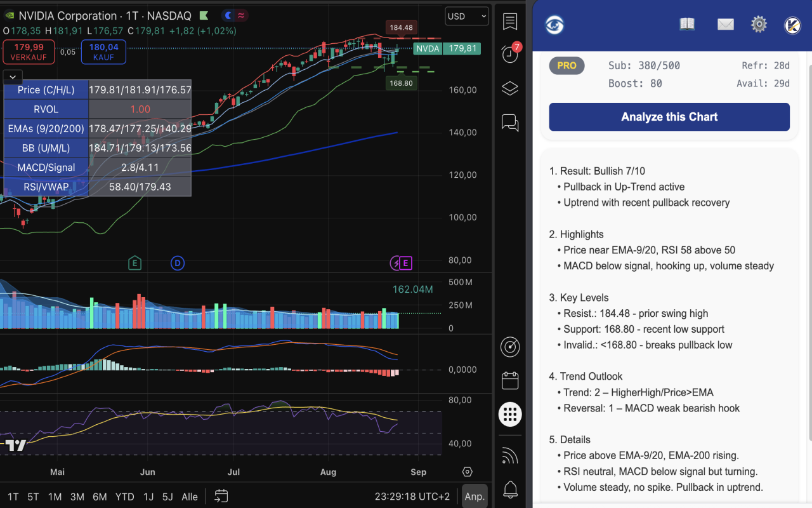Viewport: 812px width, 508px height.
Task: Click the green flag icon next to NASDAQ
Action: (203, 16)
